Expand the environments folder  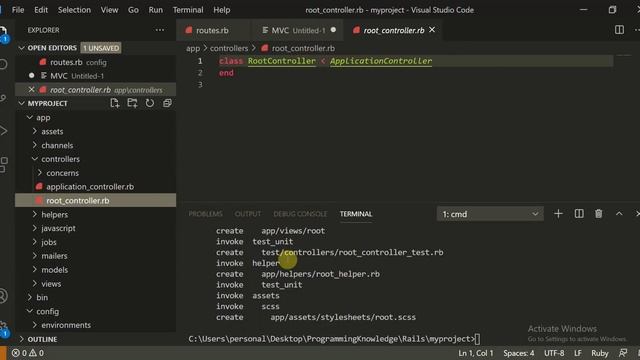coord(96,325)
